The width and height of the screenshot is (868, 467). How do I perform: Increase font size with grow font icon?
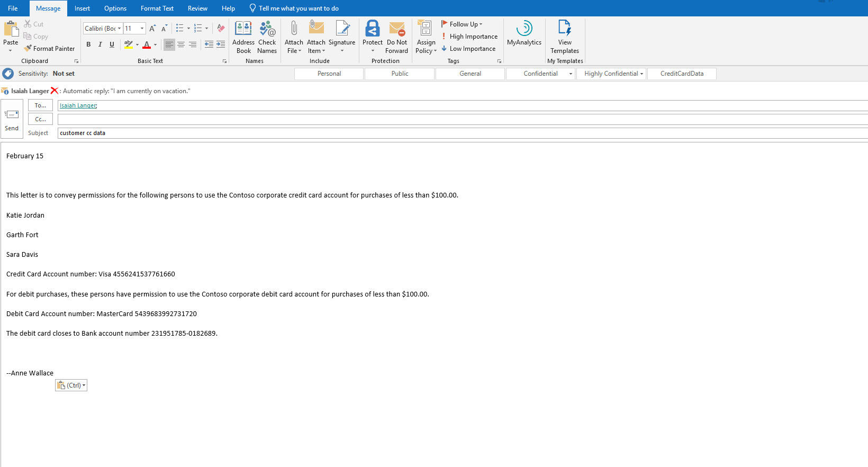tap(152, 29)
